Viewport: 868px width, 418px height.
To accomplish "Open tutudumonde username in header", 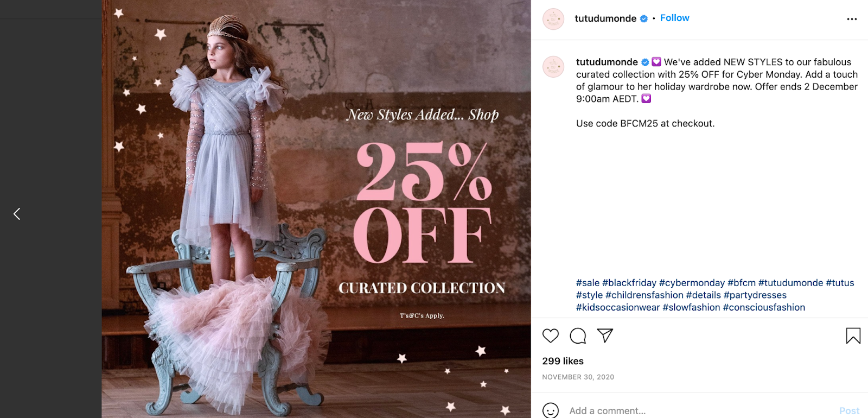I will pos(605,18).
